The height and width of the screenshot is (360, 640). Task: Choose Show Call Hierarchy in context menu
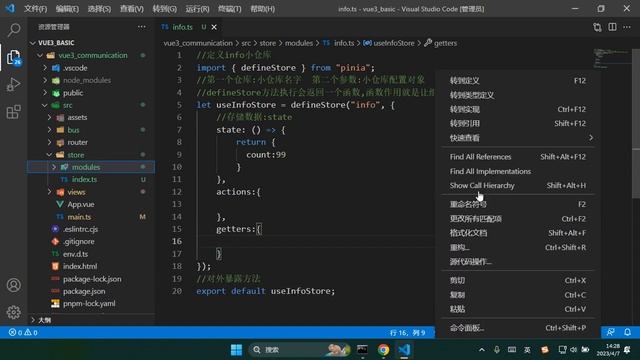pyautogui.click(x=518, y=186)
